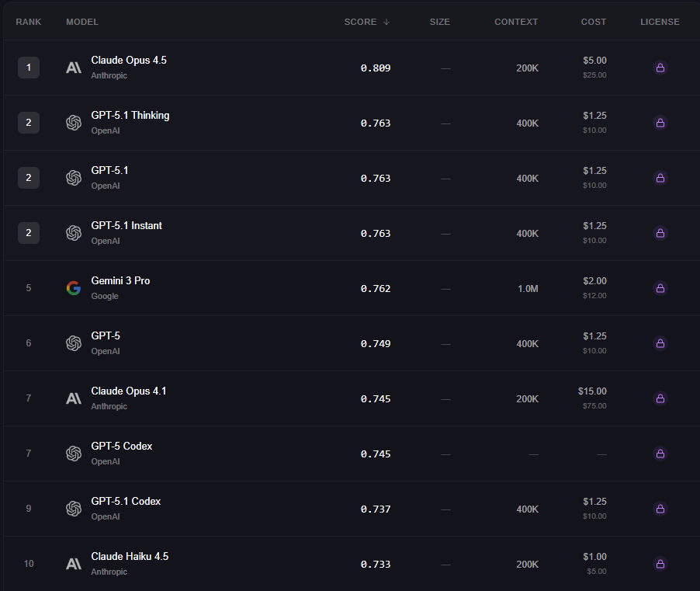This screenshot has width=700, height=591.
Task: Click the lock icon in Gemini 3 Pro row
Action: 660,288
